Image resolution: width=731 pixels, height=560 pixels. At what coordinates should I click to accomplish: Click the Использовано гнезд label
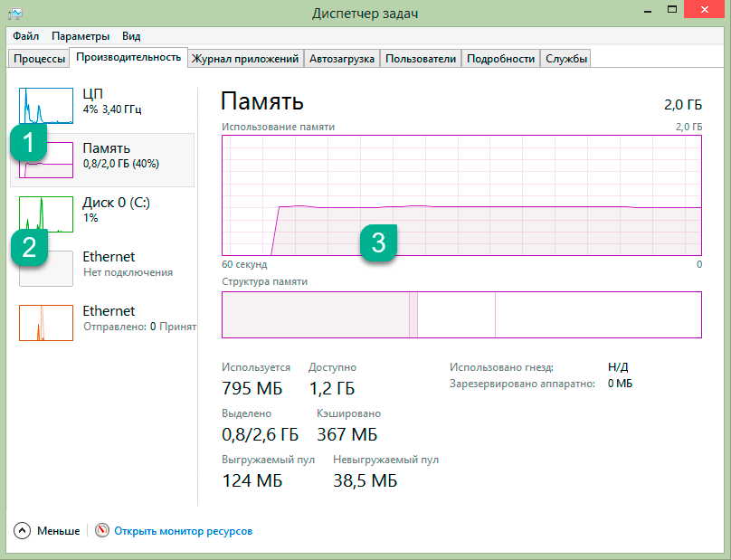501,367
